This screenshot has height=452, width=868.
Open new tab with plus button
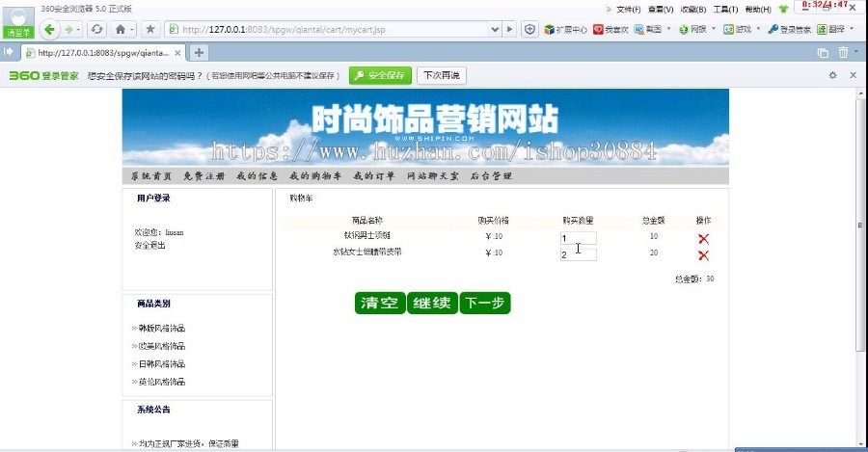(x=199, y=53)
